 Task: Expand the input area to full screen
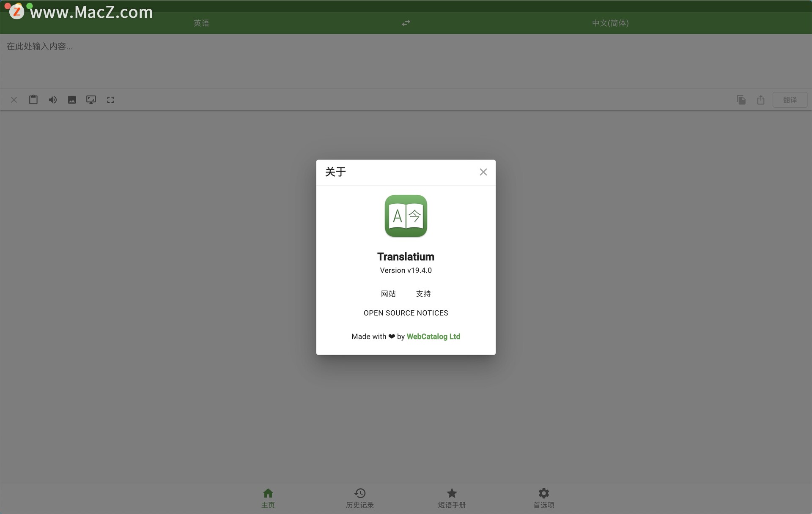[x=110, y=100]
